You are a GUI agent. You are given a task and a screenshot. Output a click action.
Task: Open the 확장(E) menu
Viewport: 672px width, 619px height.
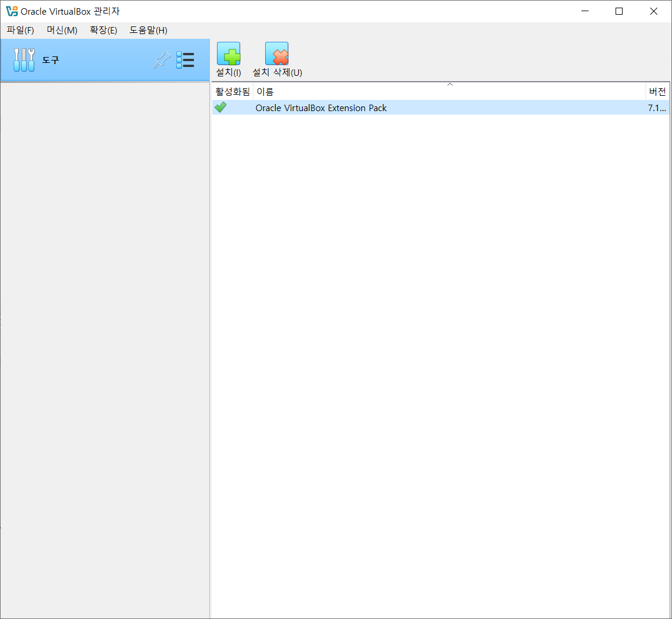coord(103,30)
